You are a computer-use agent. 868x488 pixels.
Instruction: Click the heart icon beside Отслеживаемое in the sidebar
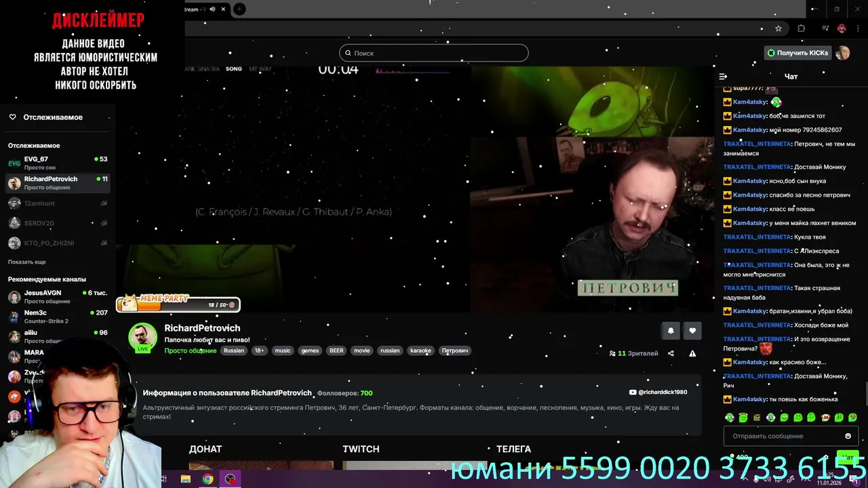click(x=12, y=117)
